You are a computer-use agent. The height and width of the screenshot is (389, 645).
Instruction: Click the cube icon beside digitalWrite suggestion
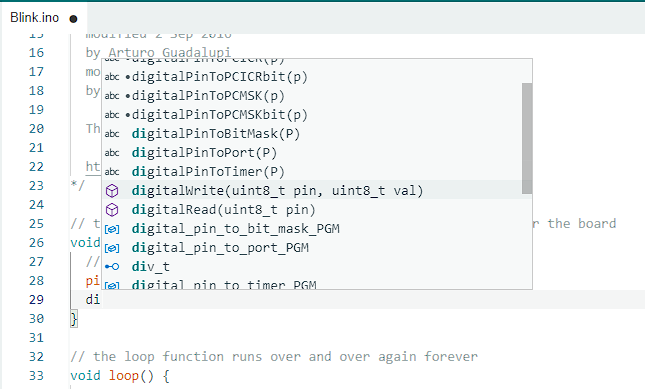(x=112, y=191)
